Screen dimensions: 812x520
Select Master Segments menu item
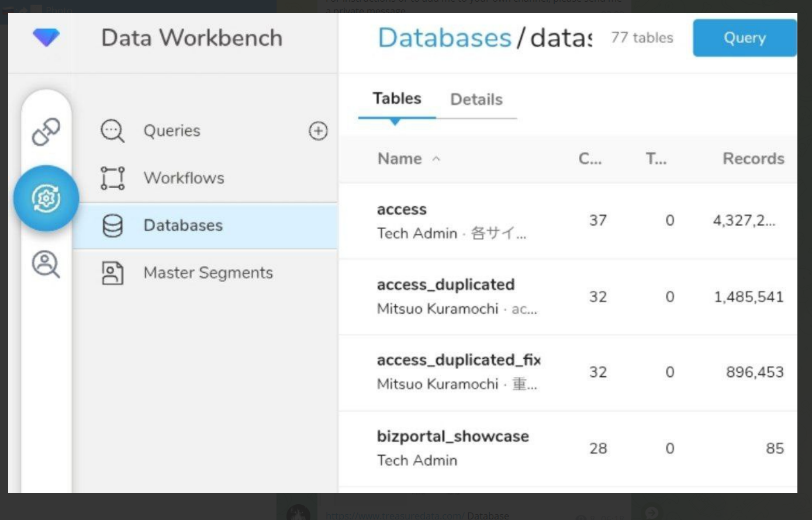208,273
